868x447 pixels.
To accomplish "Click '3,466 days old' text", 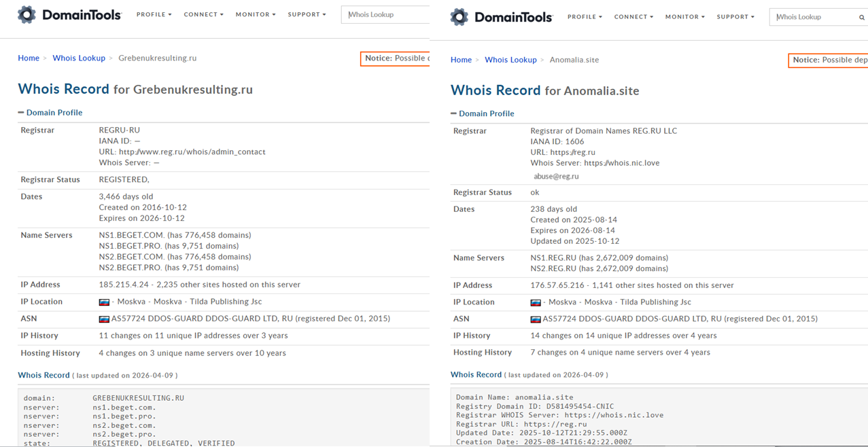I will point(126,197).
